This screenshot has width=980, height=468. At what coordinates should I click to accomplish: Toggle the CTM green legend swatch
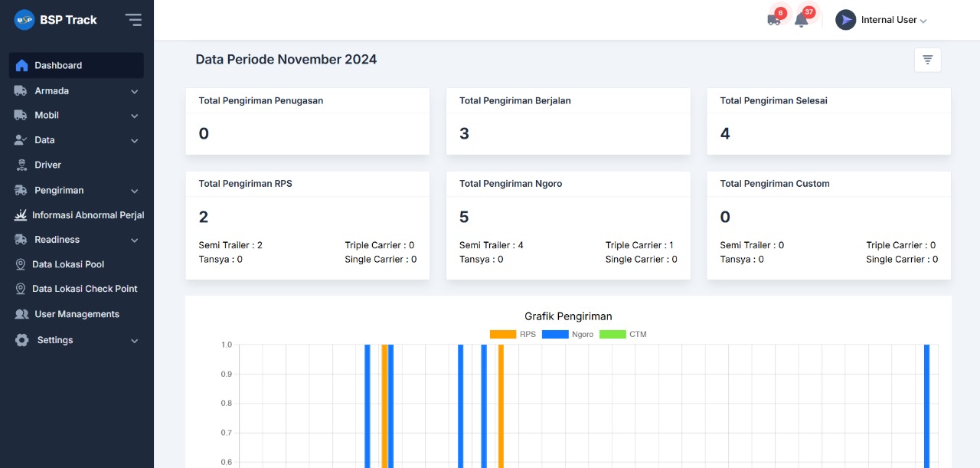coord(612,334)
